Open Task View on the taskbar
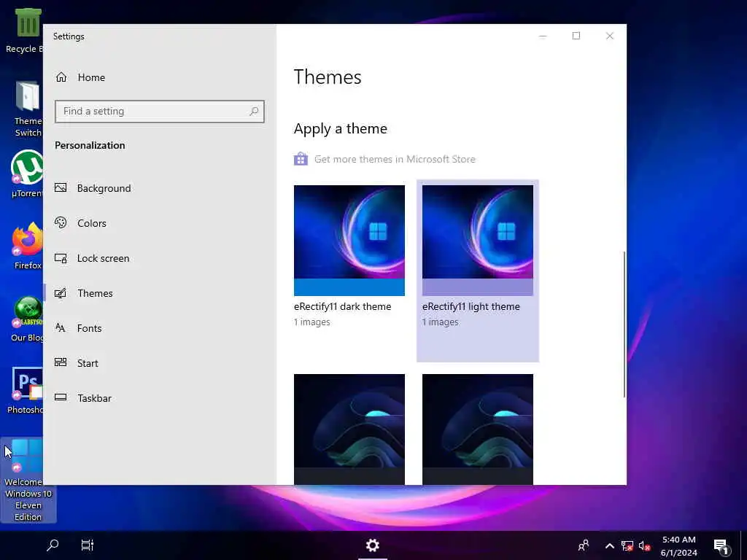Image resolution: width=747 pixels, height=560 pixels. point(88,545)
